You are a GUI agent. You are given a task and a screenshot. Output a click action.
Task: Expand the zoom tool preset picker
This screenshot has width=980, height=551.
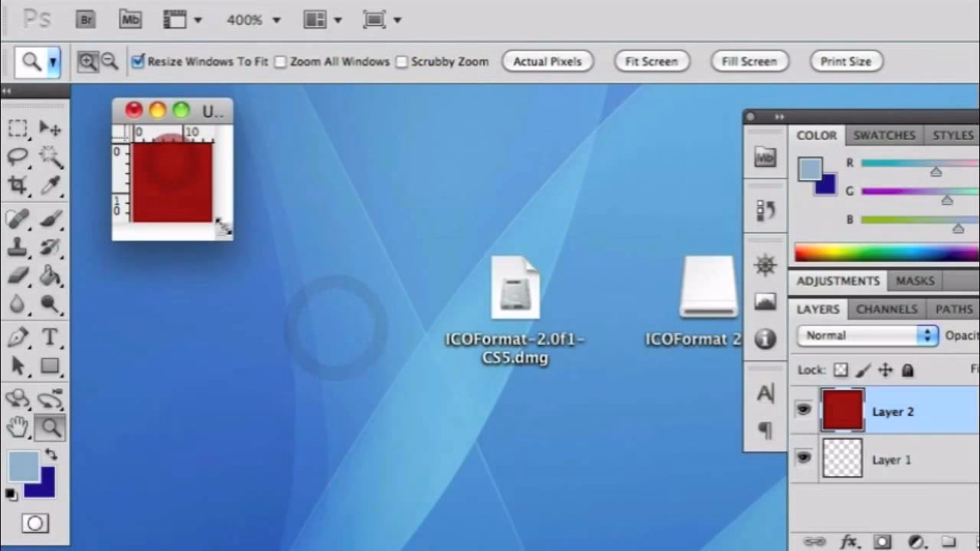pyautogui.click(x=53, y=62)
